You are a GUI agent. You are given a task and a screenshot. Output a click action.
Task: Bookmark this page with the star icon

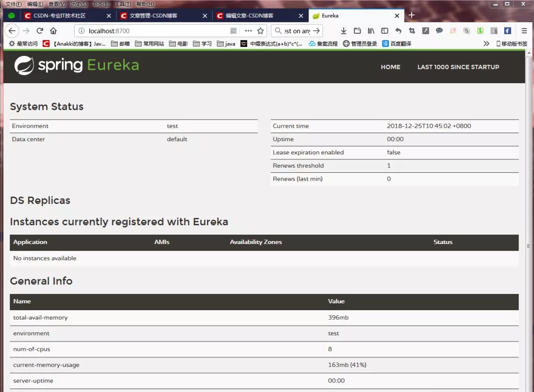[x=261, y=31]
